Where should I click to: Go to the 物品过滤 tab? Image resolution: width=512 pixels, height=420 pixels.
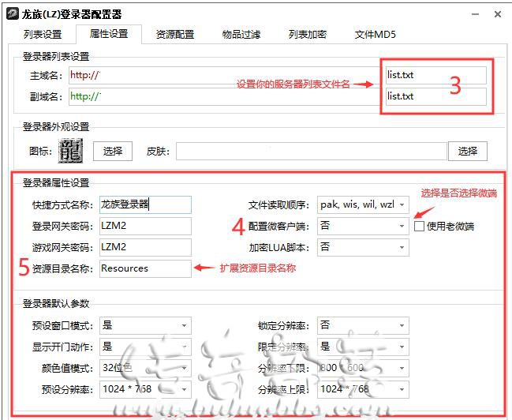point(241,34)
